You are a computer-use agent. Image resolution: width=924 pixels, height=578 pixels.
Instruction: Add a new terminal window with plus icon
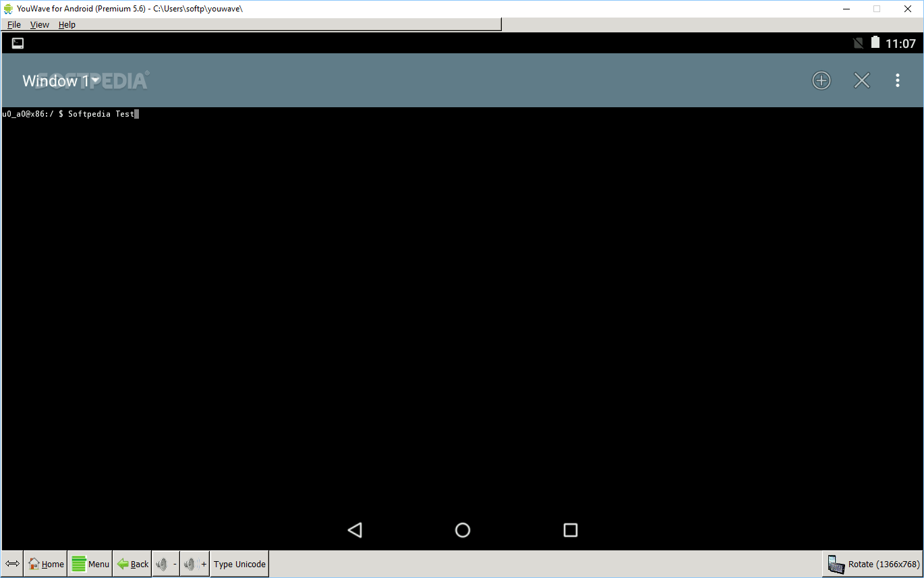point(821,81)
